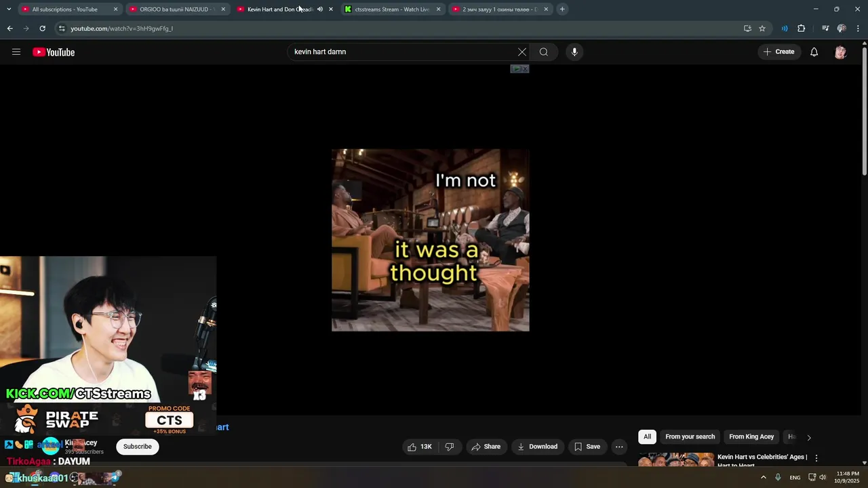The width and height of the screenshot is (868, 488).
Task: Open clock showing 11:48 PM
Action: click(x=847, y=477)
